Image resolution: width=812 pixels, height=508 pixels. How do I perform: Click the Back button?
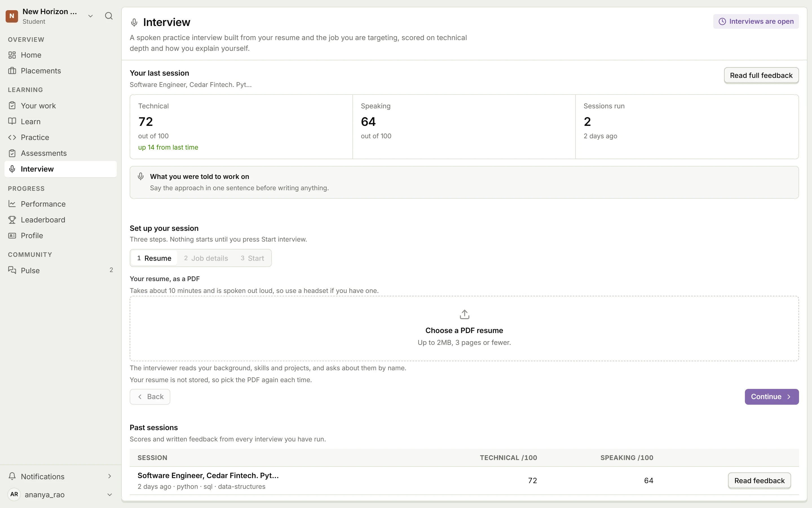(150, 397)
